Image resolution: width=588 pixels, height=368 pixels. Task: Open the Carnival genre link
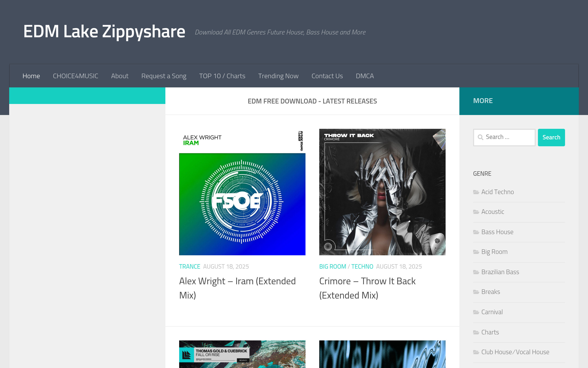coord(492,312)
